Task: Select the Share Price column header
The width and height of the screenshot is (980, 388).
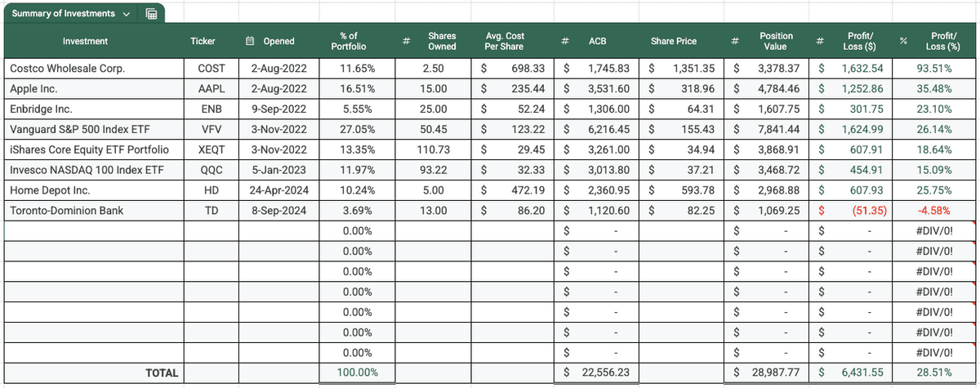Action: [673, 41]
